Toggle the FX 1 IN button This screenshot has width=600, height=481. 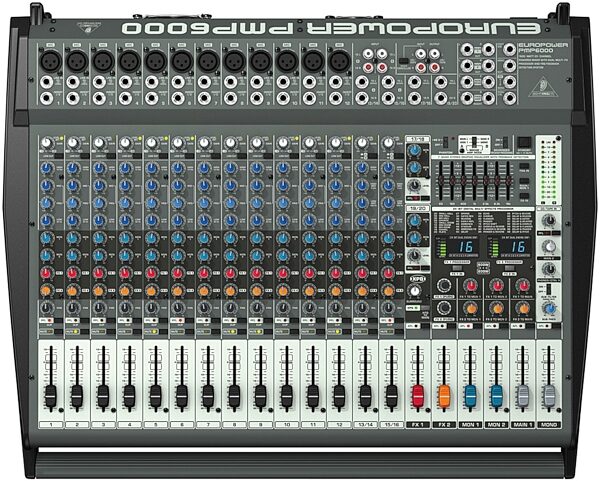click(x=456, y=269)
